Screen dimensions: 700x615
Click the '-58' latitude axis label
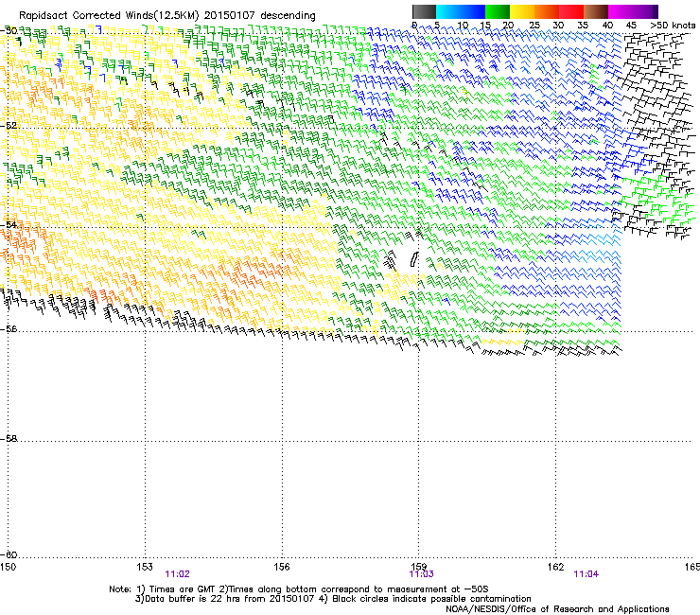(x=9, y=439)
